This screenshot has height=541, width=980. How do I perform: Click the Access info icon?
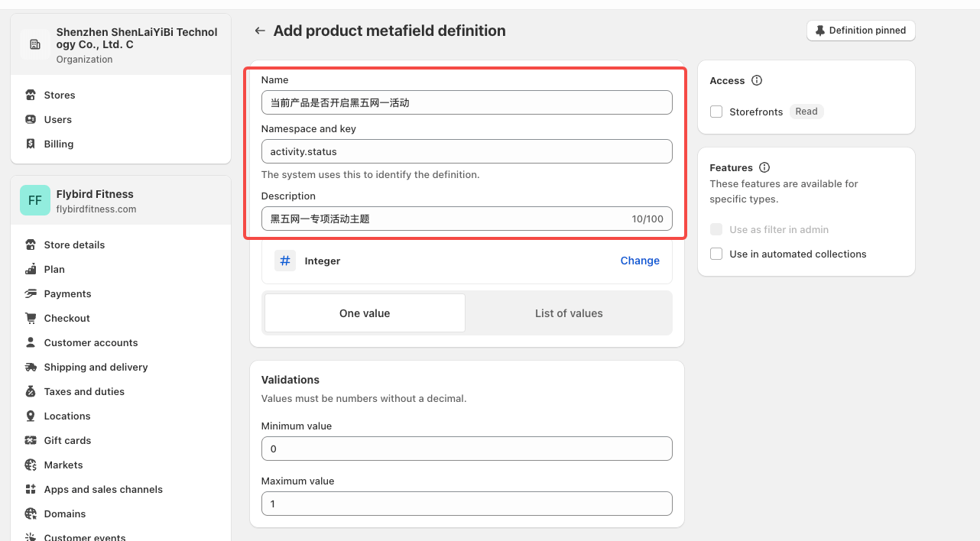click(757, 81)
